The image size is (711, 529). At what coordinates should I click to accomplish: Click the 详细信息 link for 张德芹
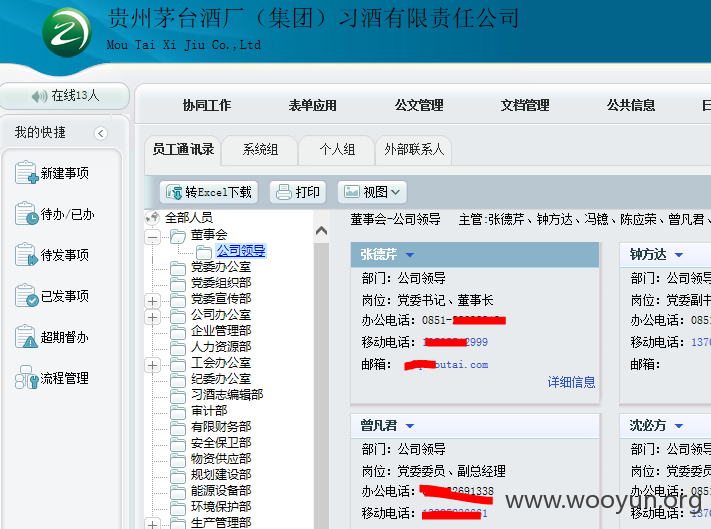[571, 382]
